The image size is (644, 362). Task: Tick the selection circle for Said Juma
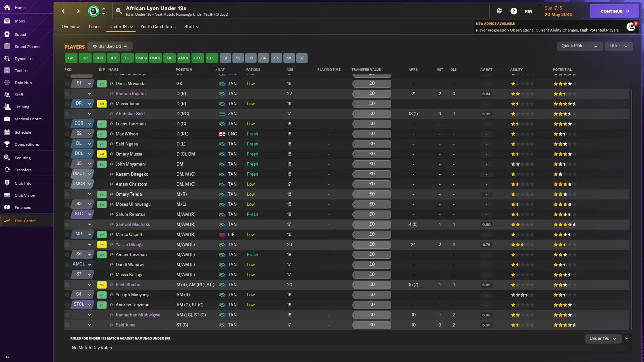[x=67, y=325]
